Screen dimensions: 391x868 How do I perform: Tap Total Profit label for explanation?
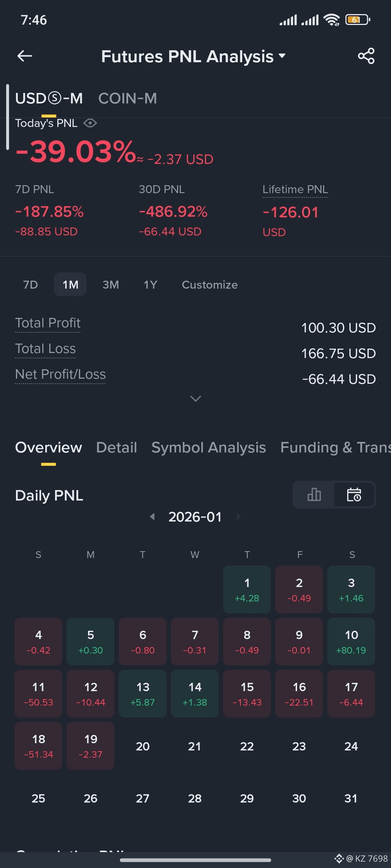48,323
